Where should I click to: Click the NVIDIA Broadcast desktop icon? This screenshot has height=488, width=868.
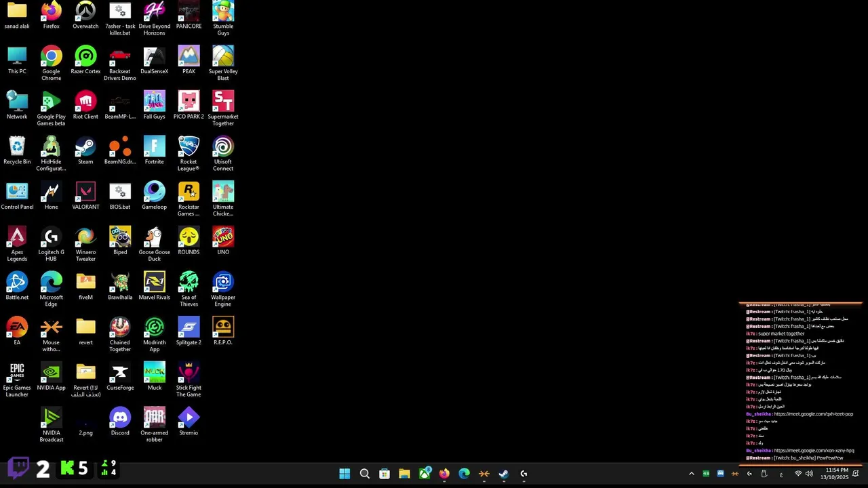pyautogui.click(x=51, y=425)
